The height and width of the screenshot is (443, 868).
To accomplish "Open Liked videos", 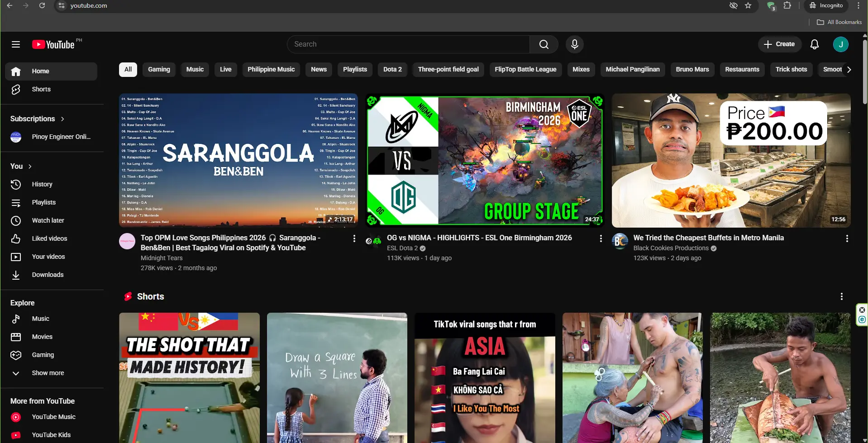I will pyautogui.click(x=51, y=238).
